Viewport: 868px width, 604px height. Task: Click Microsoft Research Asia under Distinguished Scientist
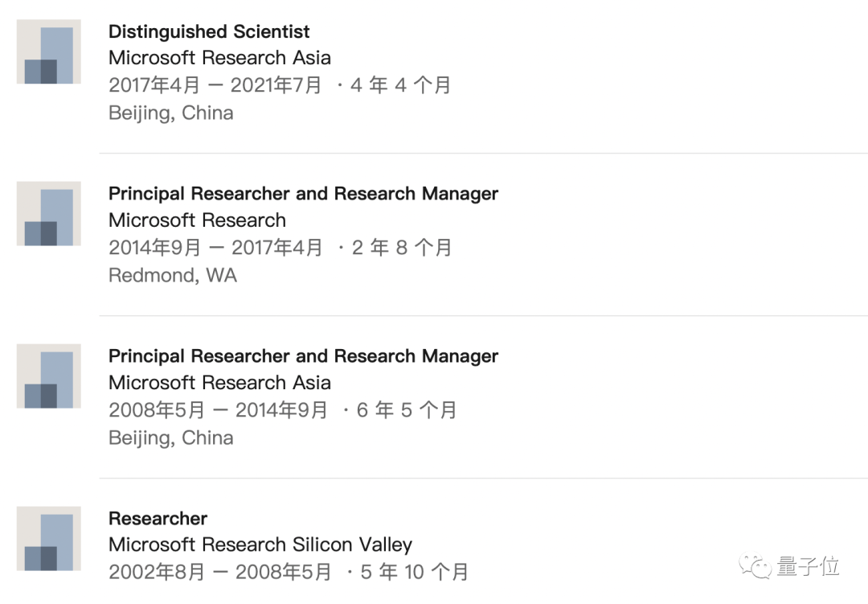(x=219, y=58)
